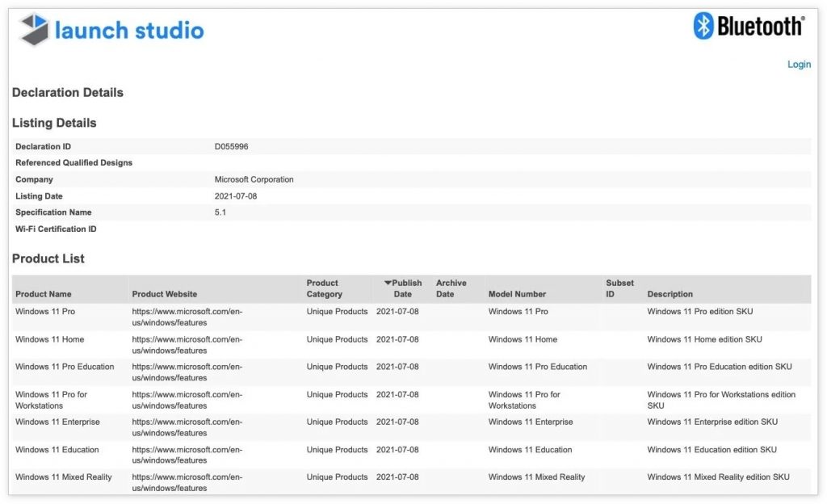
Task: Open the Login link
Action: (x=799, y=65)
